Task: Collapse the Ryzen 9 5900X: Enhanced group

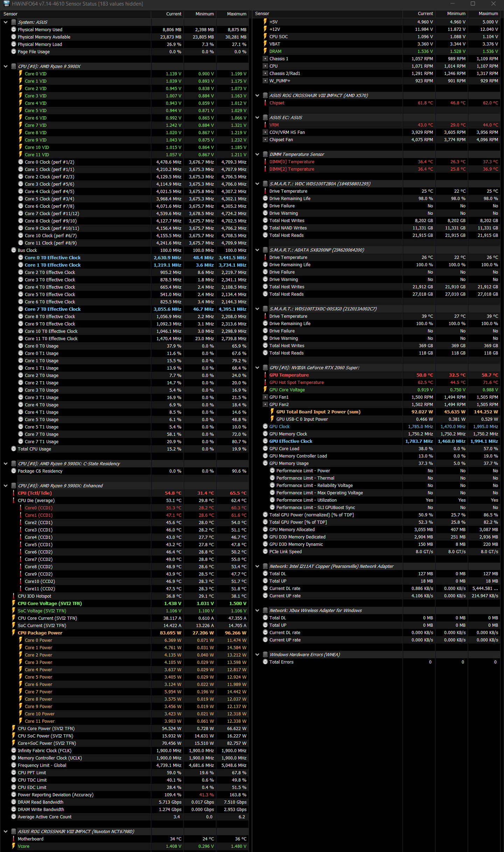Action: (x=6, y=486)
